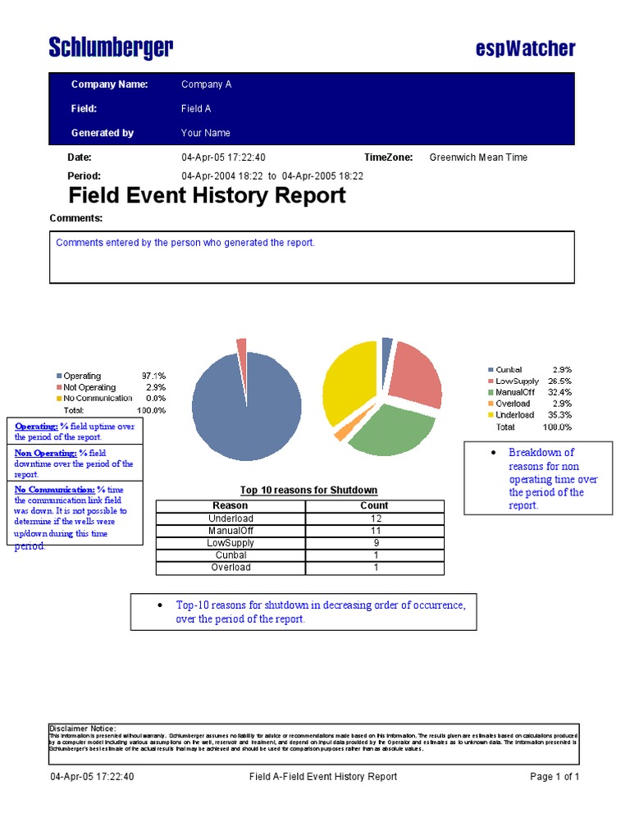Click the Overload legend color swatch
This screenshot has height=840, width=630.
(491, 404)
